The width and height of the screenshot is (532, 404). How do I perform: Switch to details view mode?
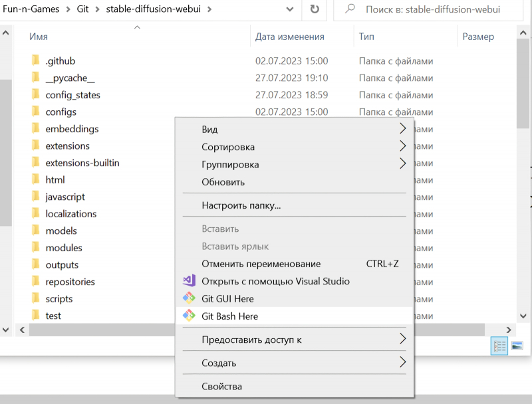[x=499, y=346]
